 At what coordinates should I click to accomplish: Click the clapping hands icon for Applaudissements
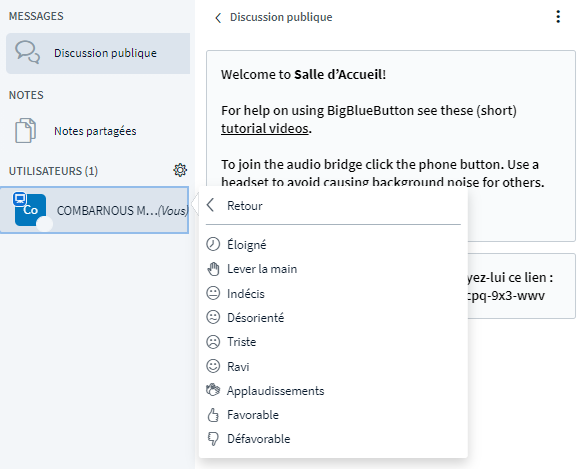[213, 390]
